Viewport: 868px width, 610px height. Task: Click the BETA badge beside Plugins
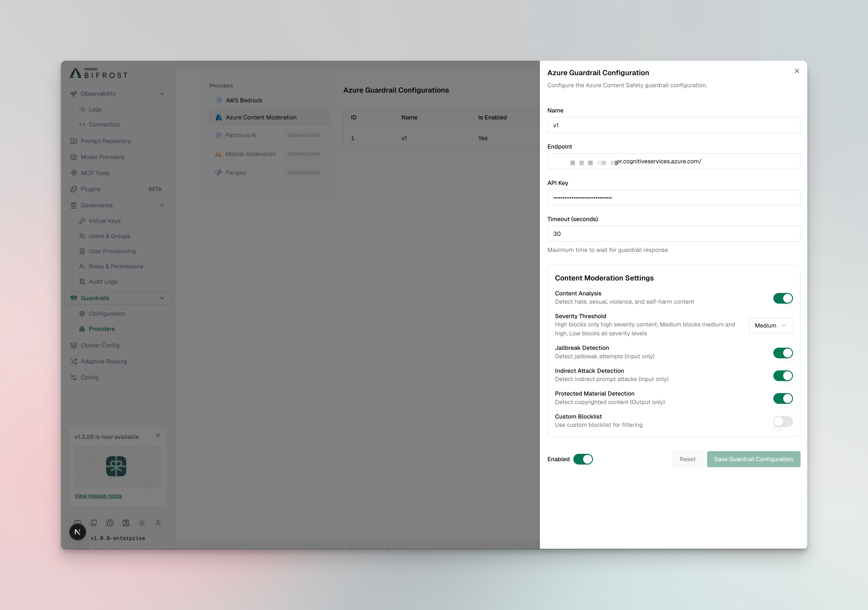[155, 189]
